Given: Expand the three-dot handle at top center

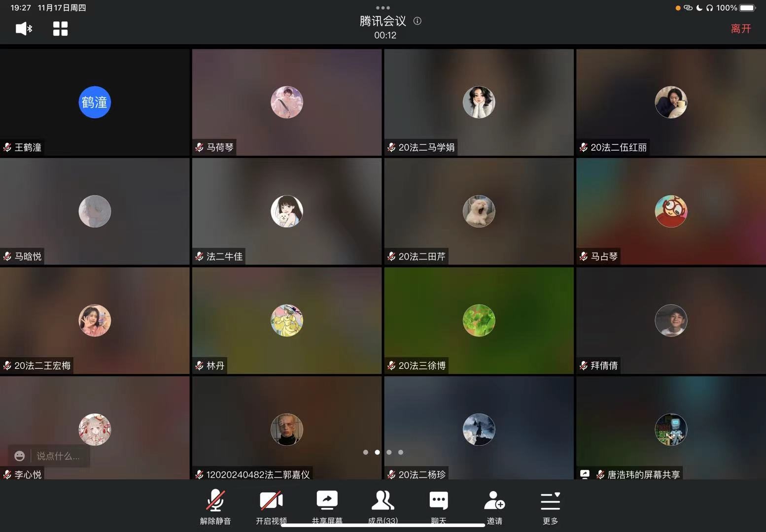Looking at the screenshot, I should [x=383, y=8].
